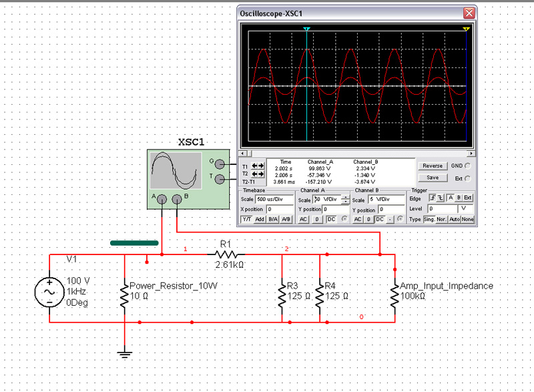Select rising edge trigger icon
The image size is (534, 392).
tap(432, 198)
